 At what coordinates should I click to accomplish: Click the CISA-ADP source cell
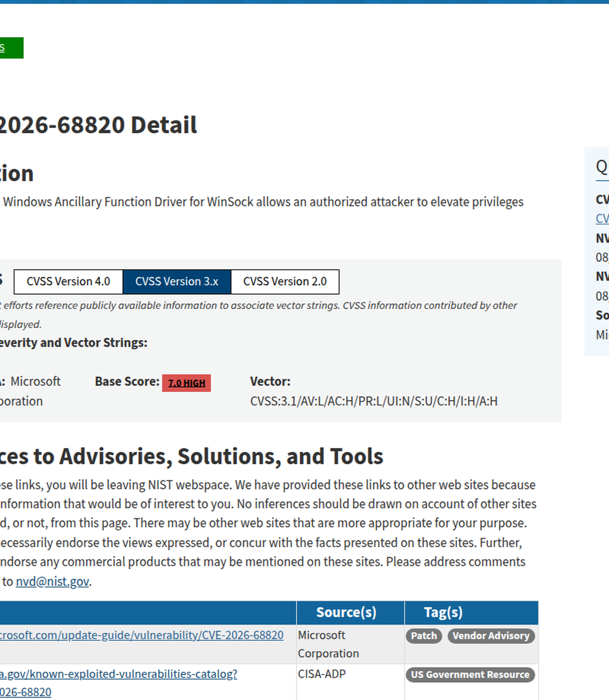(x=351, y=682)
